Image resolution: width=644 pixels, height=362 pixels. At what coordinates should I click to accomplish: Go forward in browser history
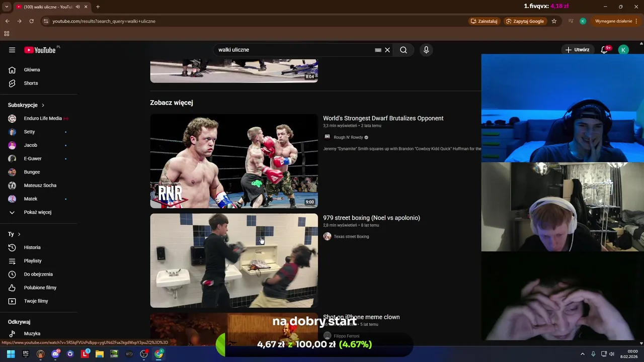[19, 21]
